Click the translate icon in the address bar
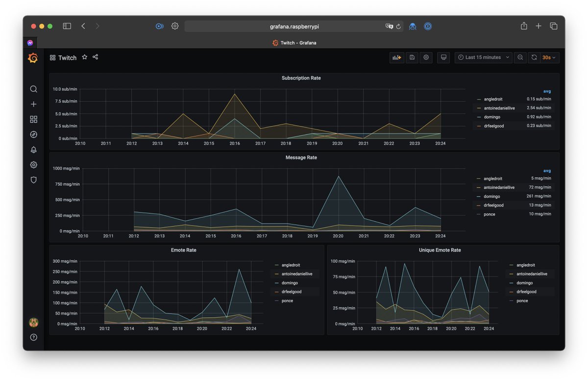This screenshot has height=381, width=588. point(390,26)
